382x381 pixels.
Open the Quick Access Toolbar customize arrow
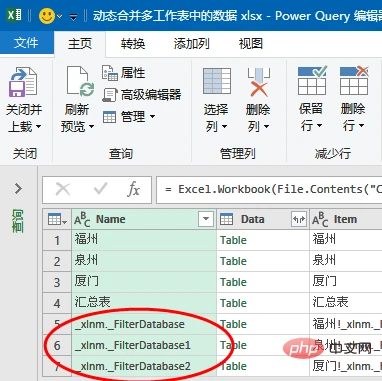pyautogui.click(x=74, y=17)
